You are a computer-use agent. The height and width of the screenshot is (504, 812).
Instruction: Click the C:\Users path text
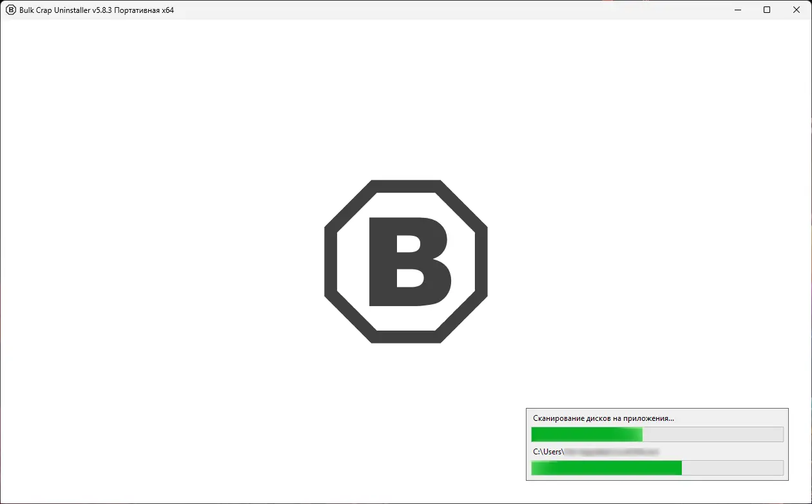coord(596,452)
